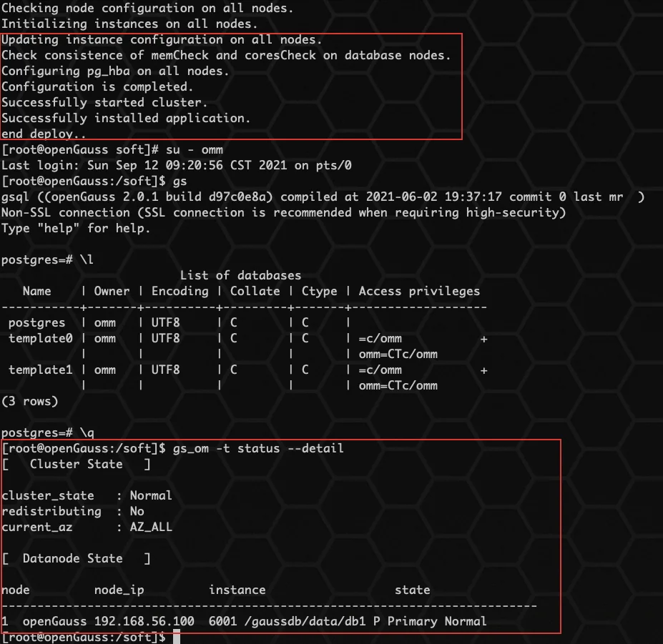Click the 'Datanode State' section heading
Image resolution: width=663 pixels, height=644 pixels.
[x=73, y=558]
